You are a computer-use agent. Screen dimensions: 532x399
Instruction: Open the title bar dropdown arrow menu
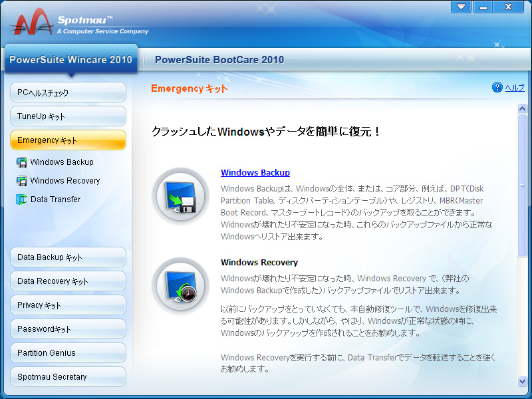pos(461,7)
